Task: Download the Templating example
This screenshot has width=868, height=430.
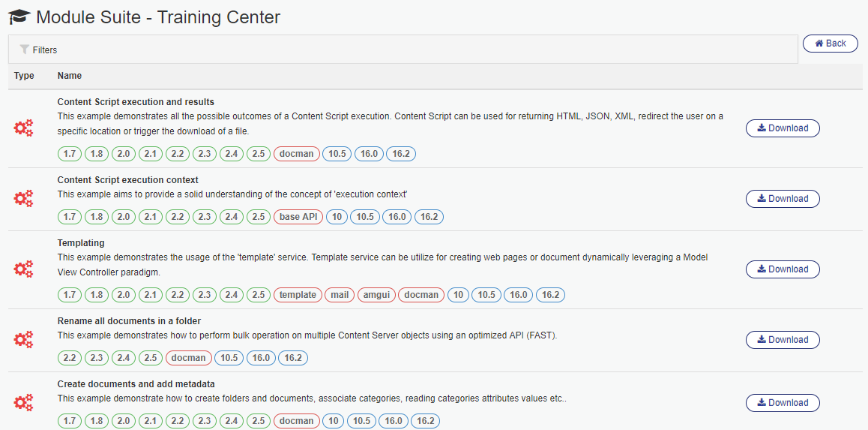Action: [x=783, y=269]
